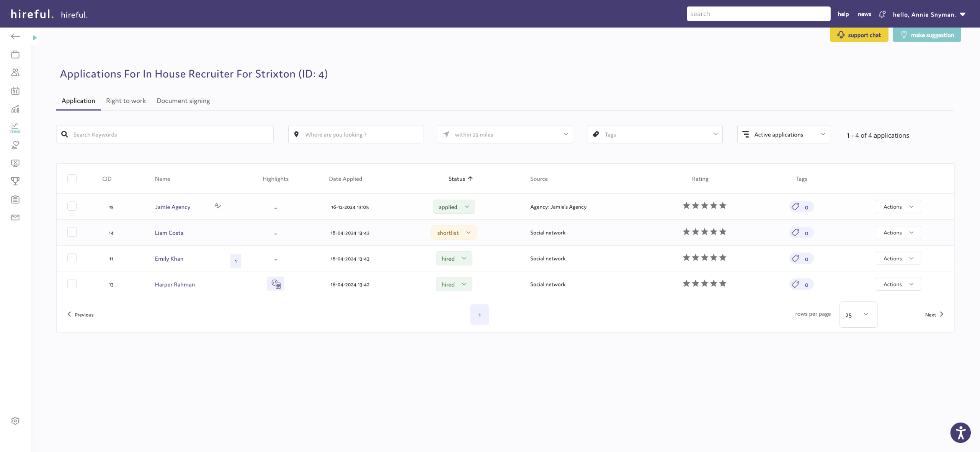This screenshot has width=980, height=452.
Task: Open the accessibility widget icon
Action: point(960,432)
